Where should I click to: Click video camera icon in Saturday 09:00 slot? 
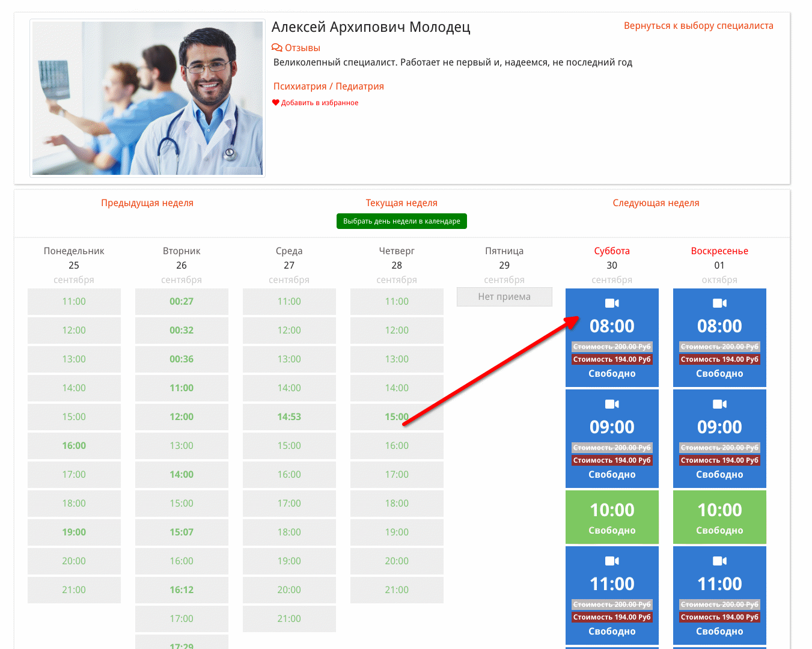pyautogui.click(x=612, y=404)
